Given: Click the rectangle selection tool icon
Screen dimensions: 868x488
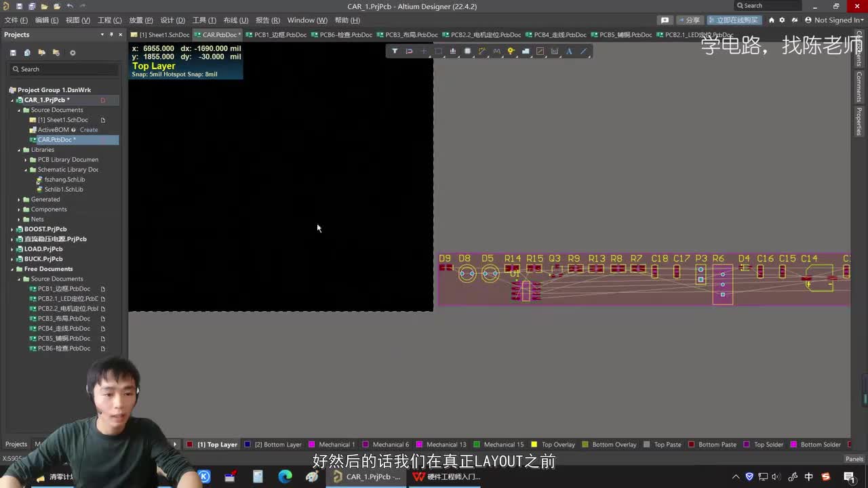Looking at the screenshot, I should [x=438, y=51].
